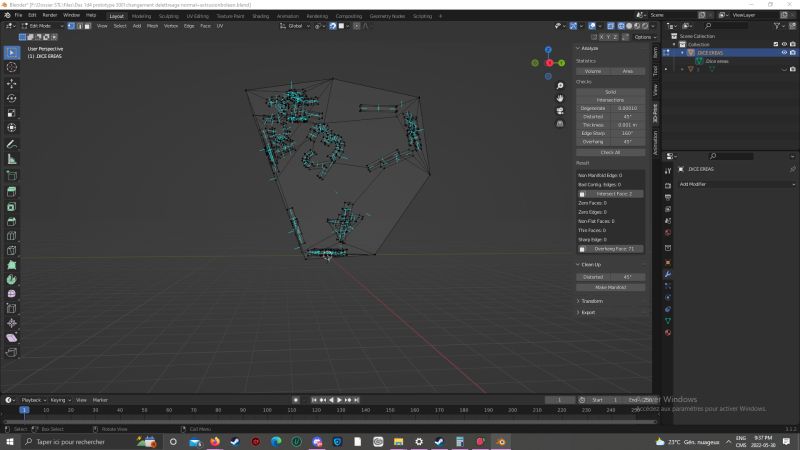The width and height of the screenshot is (800, 450).
Task: Select the Shrink/Fatten tool
Action: tap(11, 323)
